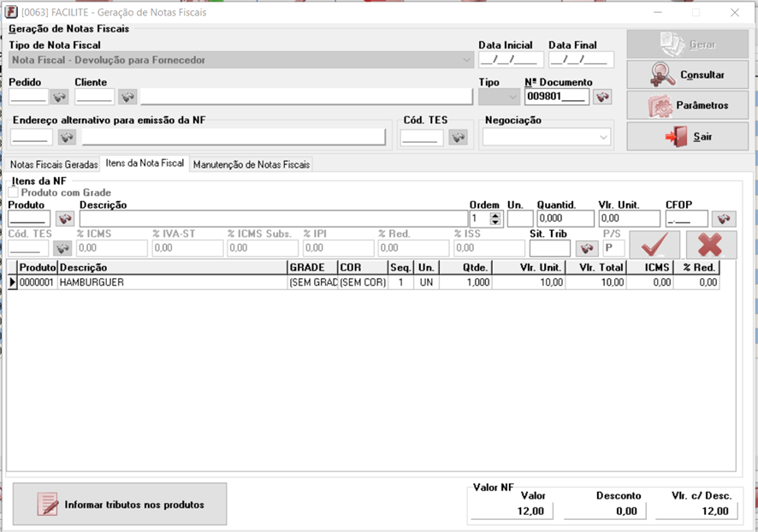Close the FACILITE window
Screen dimensions: 758x532
[734, 13]
